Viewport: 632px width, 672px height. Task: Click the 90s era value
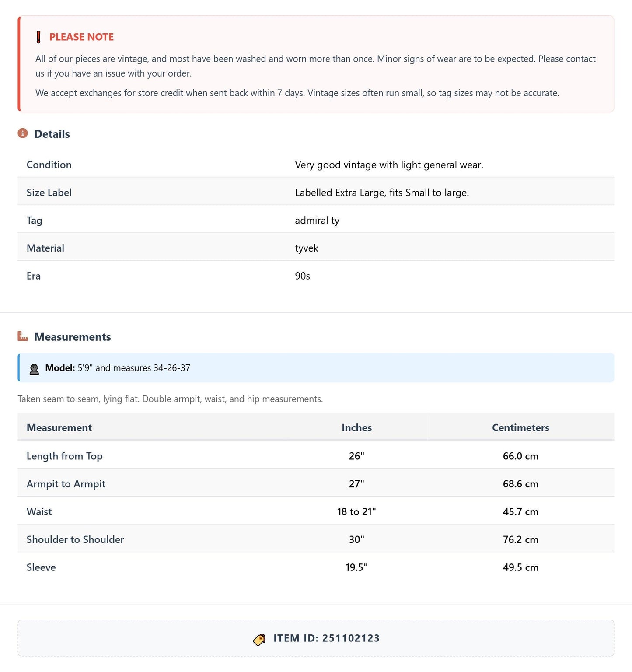point(302,276)
